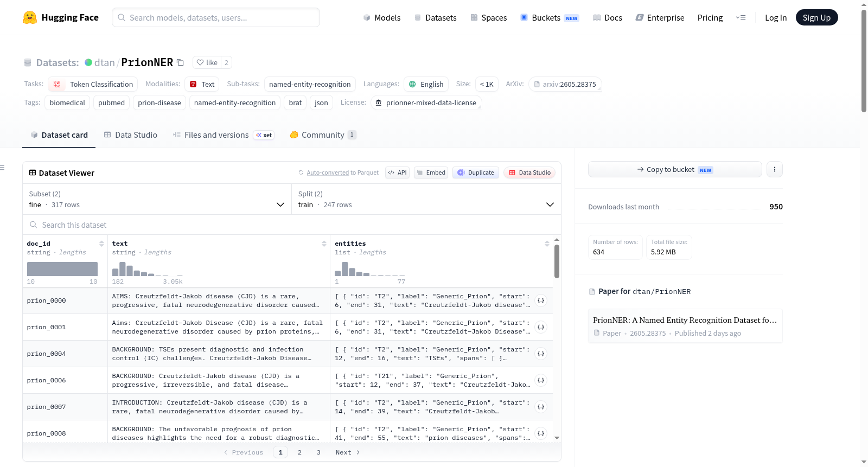Expand JSON cell for prion_0004 row

tap(541, 354)
